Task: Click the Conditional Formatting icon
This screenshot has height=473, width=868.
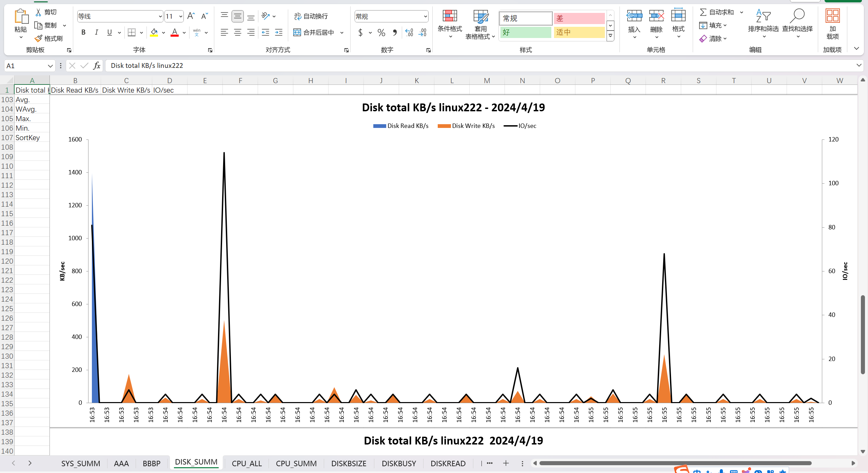Action: pos(450,16)
